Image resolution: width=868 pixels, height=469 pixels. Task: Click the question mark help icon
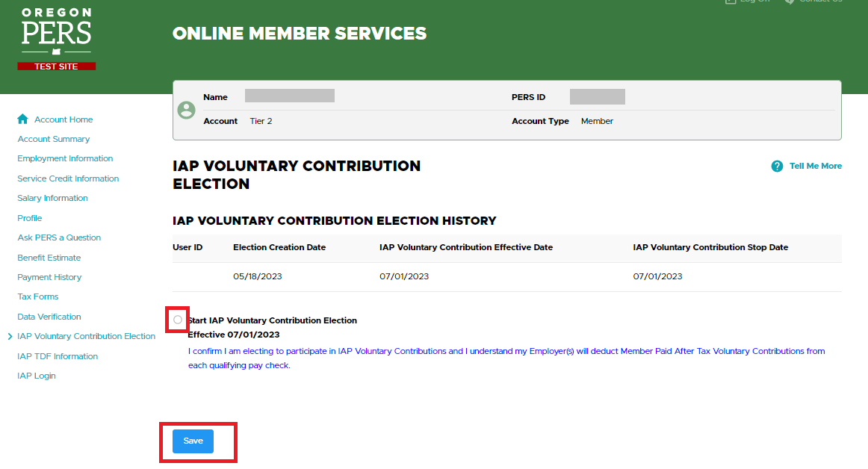pos(777,167)
